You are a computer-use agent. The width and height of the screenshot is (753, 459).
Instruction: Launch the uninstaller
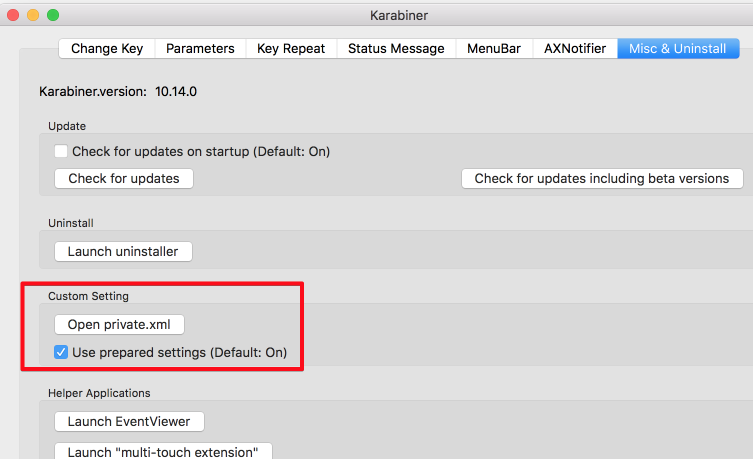[123, 251]
